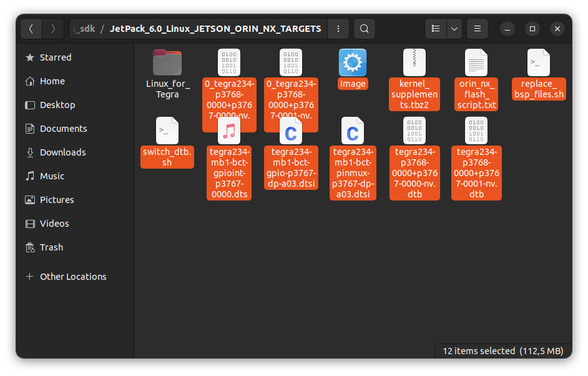Go back to previous folder

click(x=31, y=29)
